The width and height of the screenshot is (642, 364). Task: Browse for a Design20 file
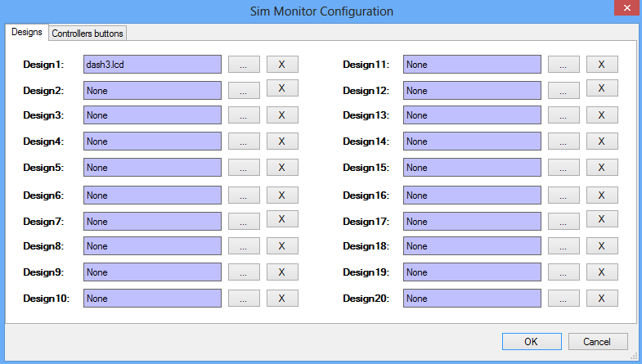click(563, 299)
